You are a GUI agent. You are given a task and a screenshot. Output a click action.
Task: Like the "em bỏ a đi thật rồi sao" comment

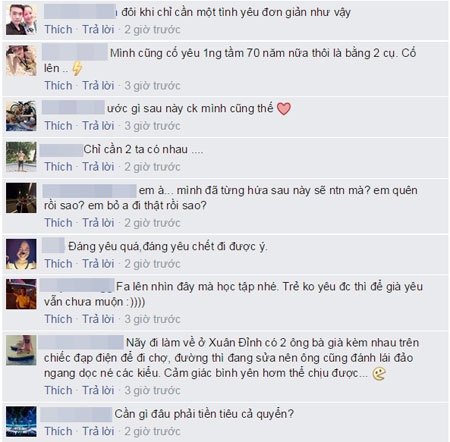pyautogui.click(x=58, y=222)
